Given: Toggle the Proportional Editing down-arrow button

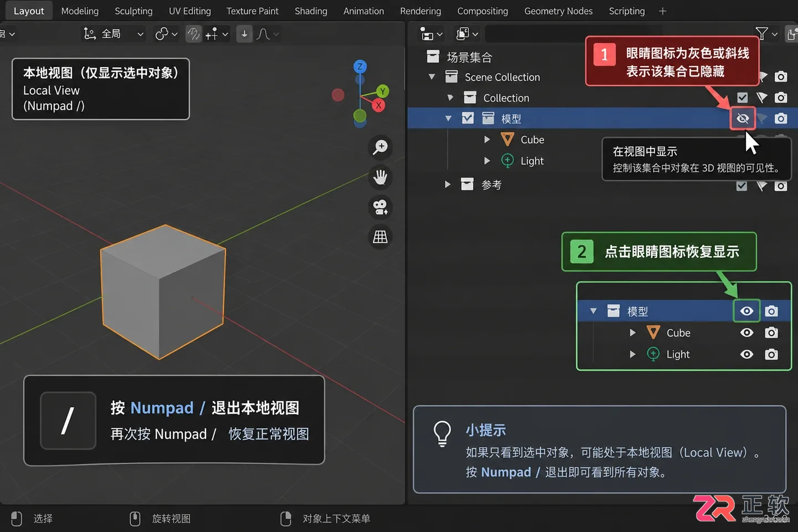Looking at the screenshot, I should tap(244, 34).
